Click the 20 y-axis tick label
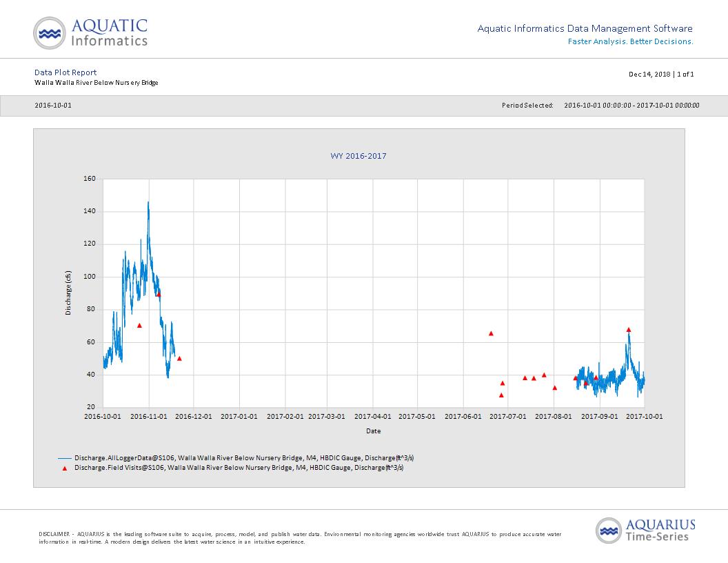 91,407
